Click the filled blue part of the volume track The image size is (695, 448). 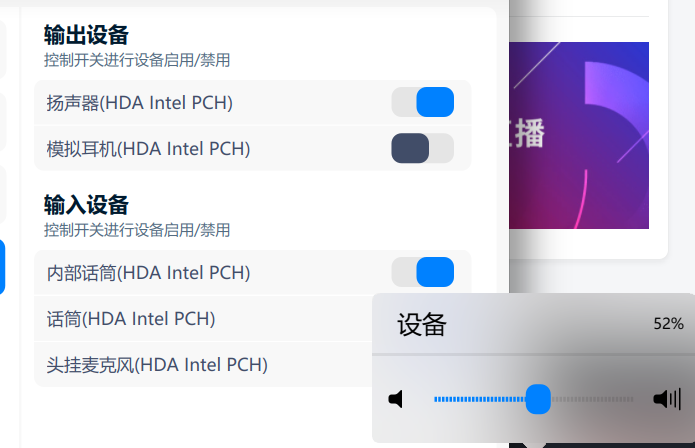click(480, 400)
